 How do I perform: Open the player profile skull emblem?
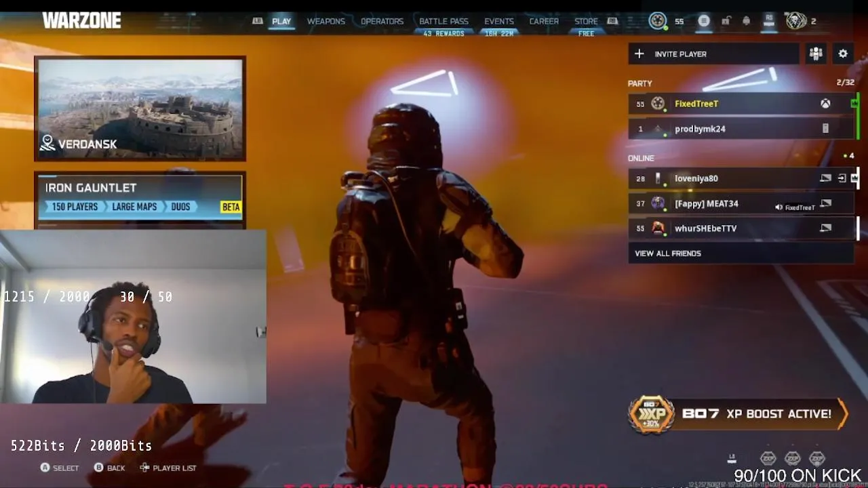tap(796, 21)
